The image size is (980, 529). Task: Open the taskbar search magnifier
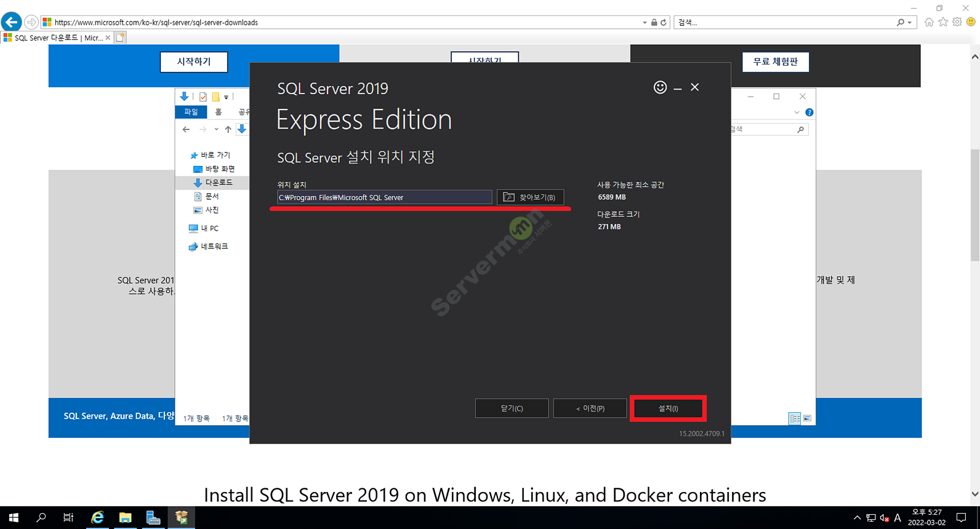point(41,518)
